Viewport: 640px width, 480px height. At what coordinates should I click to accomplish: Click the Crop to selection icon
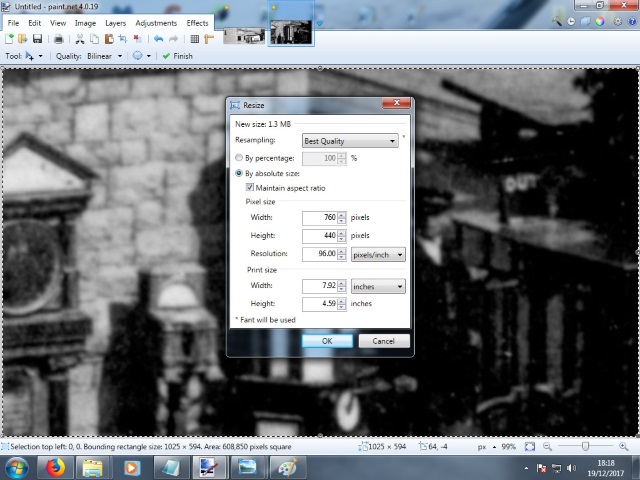(123, 39)
